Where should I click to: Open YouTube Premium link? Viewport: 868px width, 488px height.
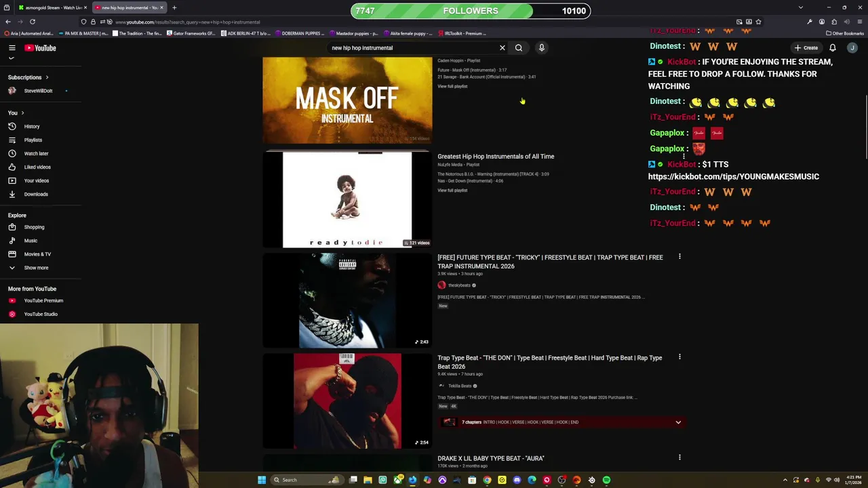point(43,300)
